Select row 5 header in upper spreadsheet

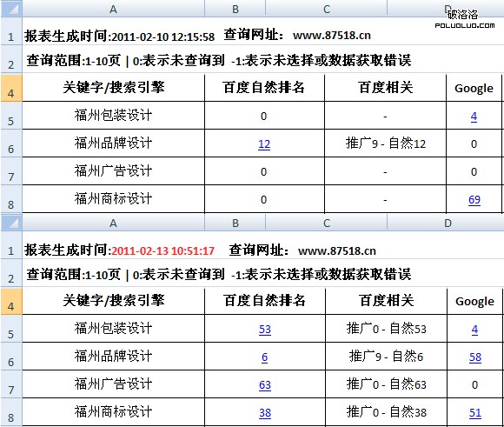click(x=11, y=116)
